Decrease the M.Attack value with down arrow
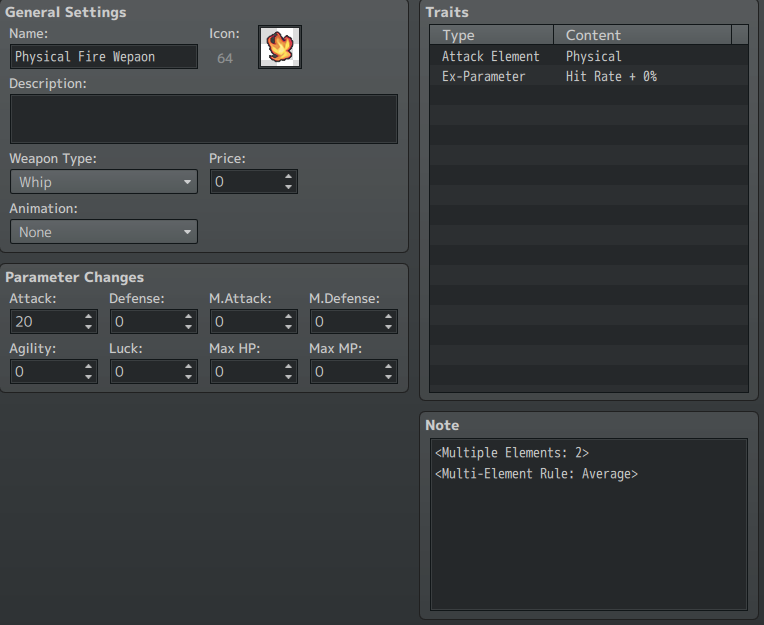Image resolution: width=764 pixels, height=625 pixels. pos(288,327)
